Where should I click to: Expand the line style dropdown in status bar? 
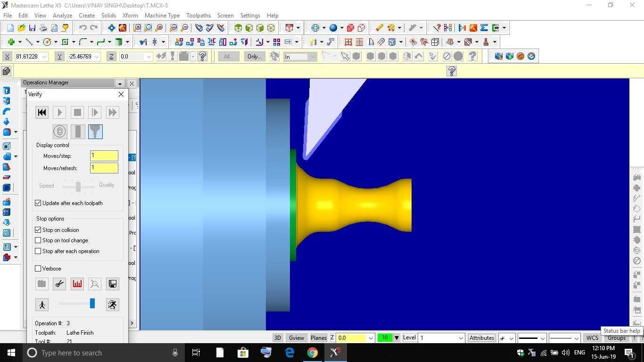pyautogui.click(x=542, y=338)
